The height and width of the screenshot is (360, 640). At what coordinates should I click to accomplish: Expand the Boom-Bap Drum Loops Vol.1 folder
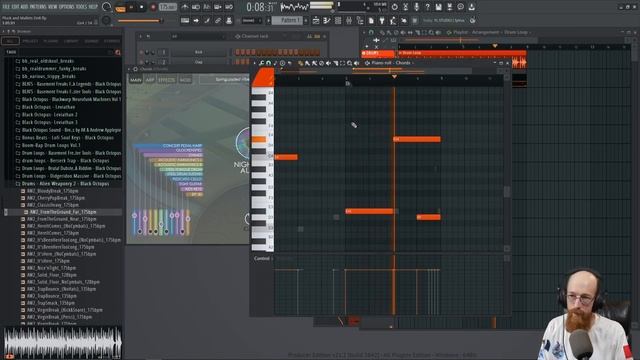pyautogui.click(x=51, y=145)
